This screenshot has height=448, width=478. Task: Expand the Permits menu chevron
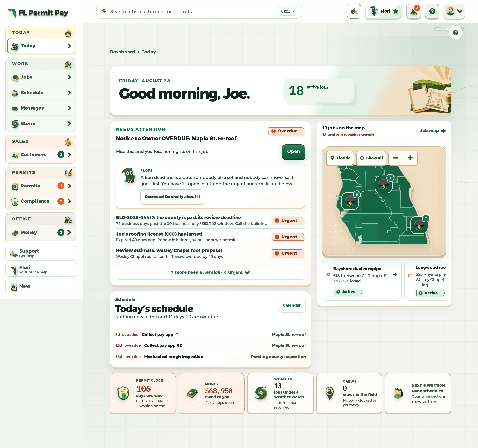click(x=69, y=186)
